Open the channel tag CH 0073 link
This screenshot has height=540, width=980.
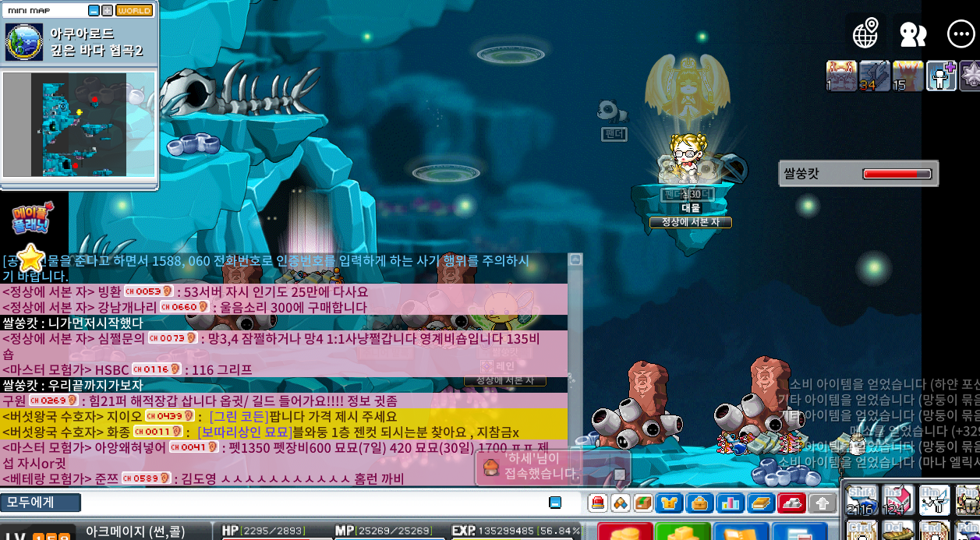coord(172,338)
